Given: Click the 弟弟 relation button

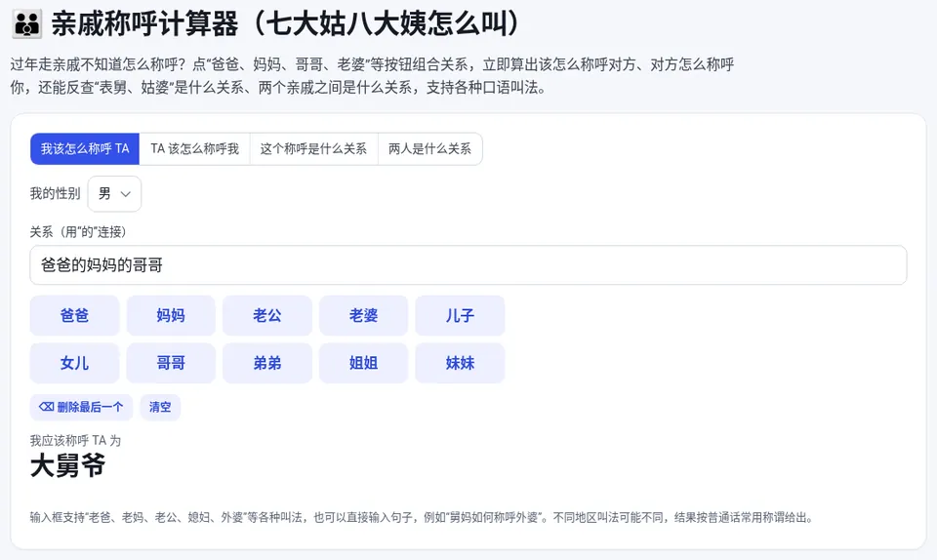Looking at the screenshot, I should click(267, 363).
